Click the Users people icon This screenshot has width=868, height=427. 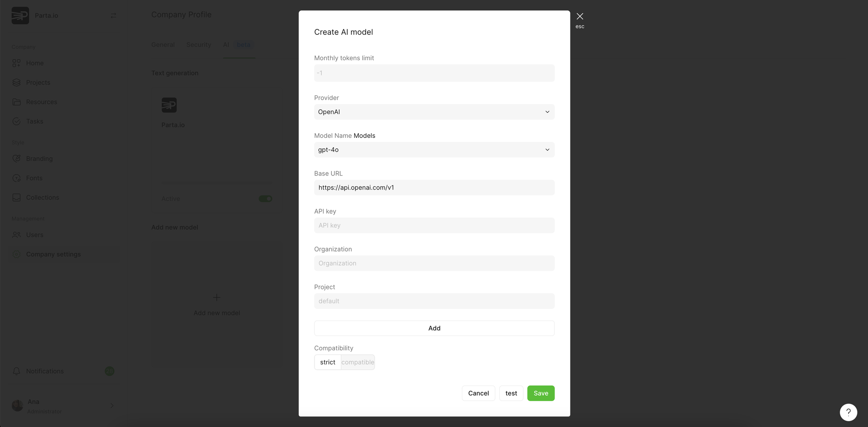coord(17,235)
